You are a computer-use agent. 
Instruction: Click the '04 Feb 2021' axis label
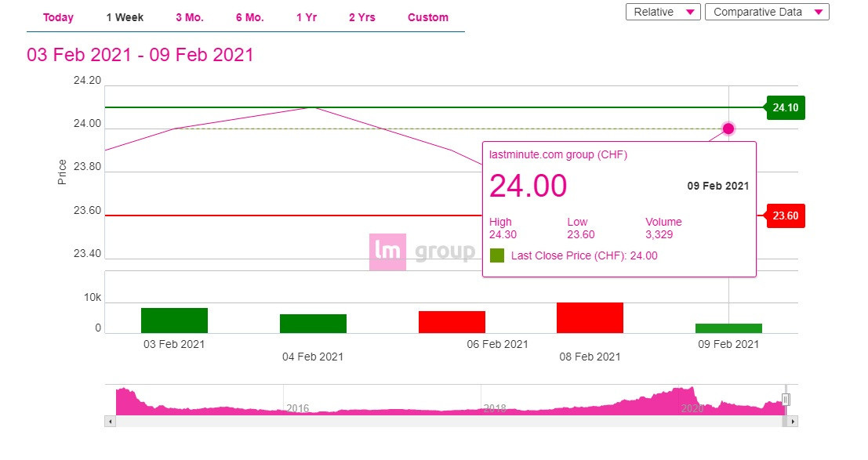[x=313, y=357]
